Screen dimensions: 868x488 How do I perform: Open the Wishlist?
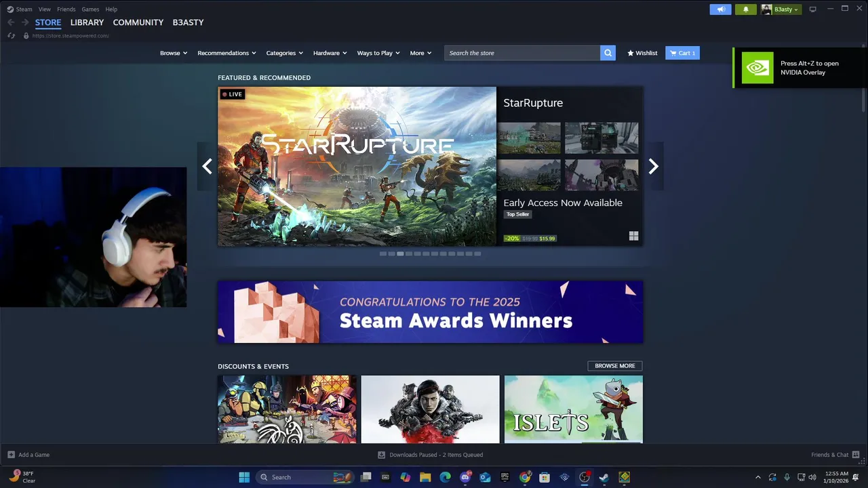click(x=642, y=53)
